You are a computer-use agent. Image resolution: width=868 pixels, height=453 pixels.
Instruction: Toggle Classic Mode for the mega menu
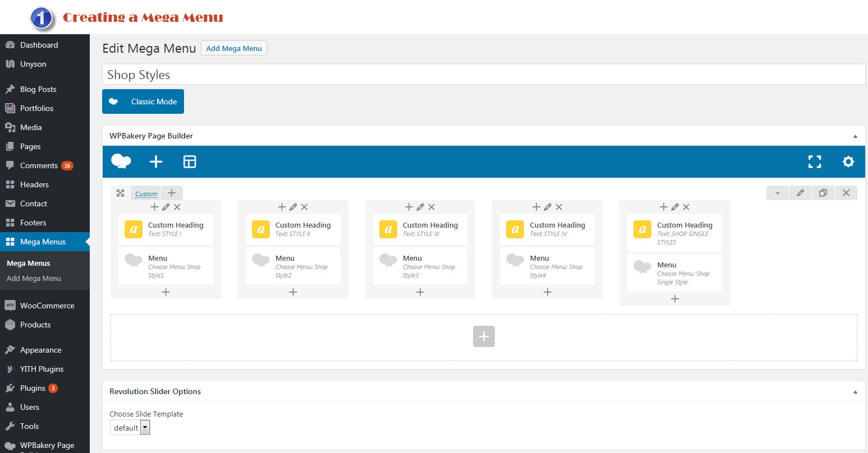[143, 101]
